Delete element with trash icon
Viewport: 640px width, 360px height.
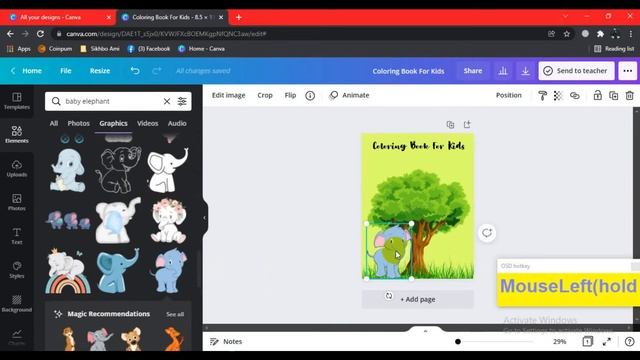[x=630, y=96]
